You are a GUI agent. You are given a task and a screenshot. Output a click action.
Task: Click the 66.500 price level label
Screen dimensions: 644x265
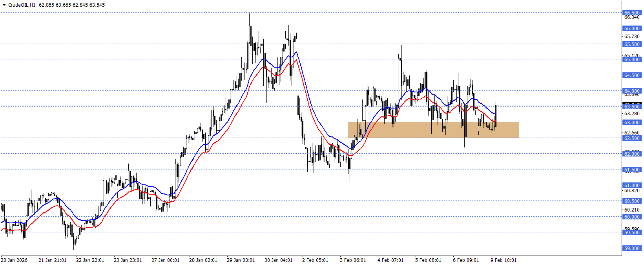coord(632,13)
